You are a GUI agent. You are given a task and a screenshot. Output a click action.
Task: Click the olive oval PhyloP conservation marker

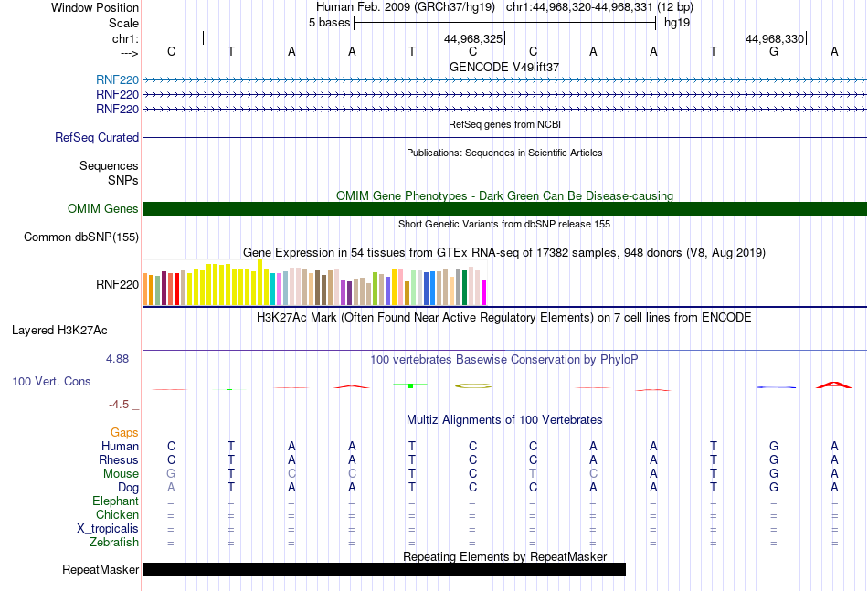[472, 385]
